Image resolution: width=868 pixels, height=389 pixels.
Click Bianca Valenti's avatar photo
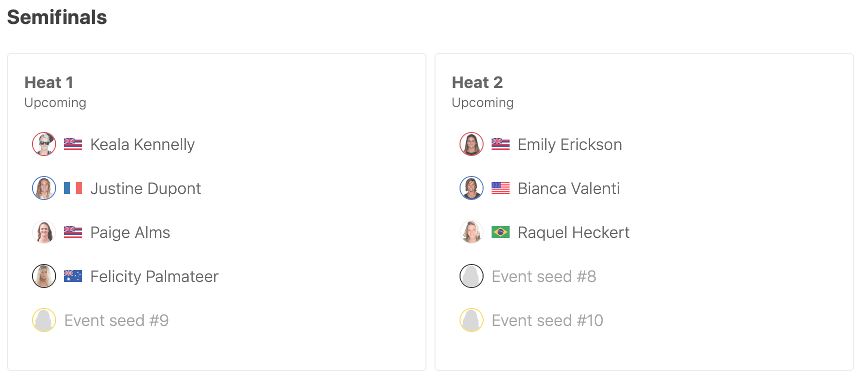(x=472, y=188)
